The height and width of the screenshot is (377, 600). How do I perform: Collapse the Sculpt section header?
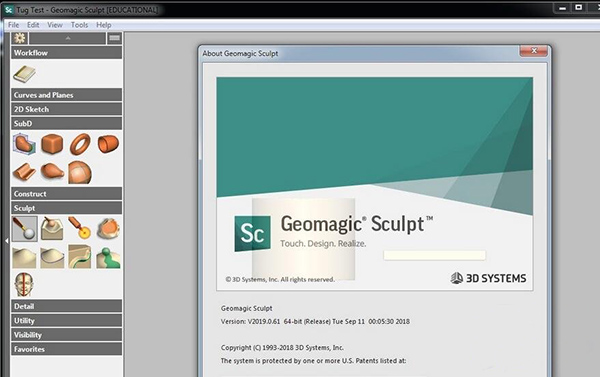[67, 208]
